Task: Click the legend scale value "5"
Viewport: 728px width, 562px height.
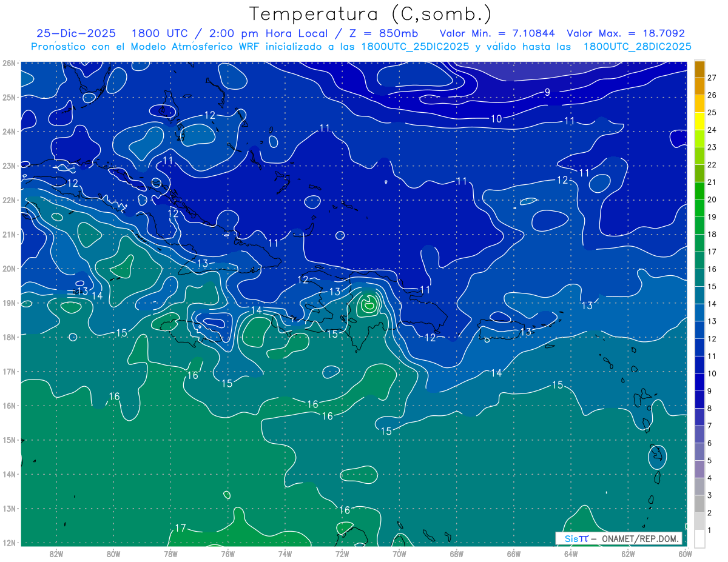Action: pyautogui.click(x=710, y=461)
